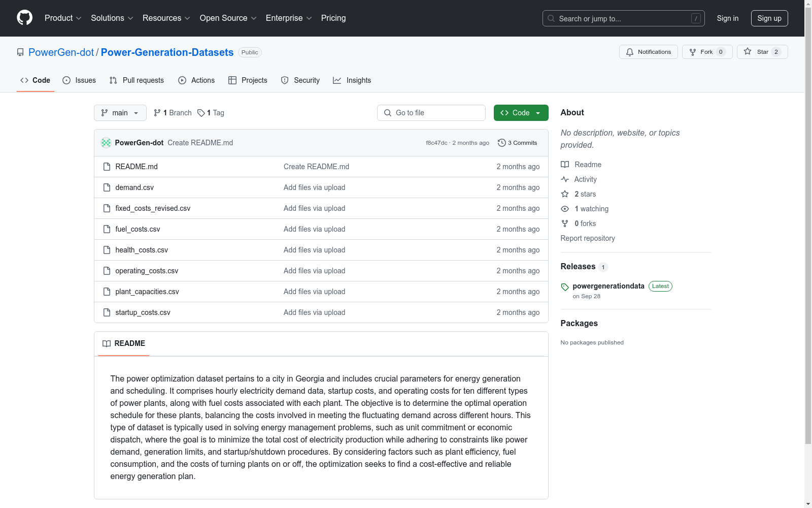Click the book icon in README header
812x508 pixels.
pos(107,344)
